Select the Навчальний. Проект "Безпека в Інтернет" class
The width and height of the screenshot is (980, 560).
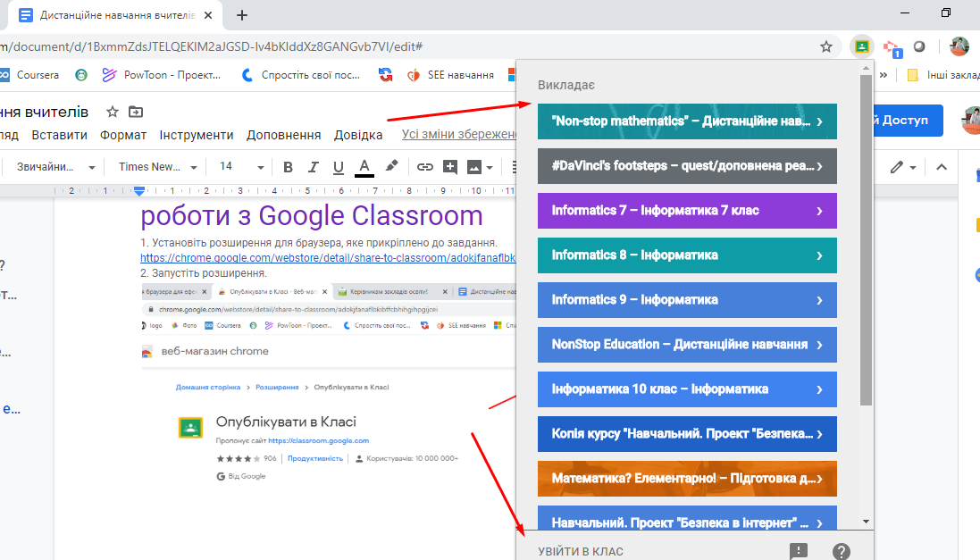click(687, 517)
